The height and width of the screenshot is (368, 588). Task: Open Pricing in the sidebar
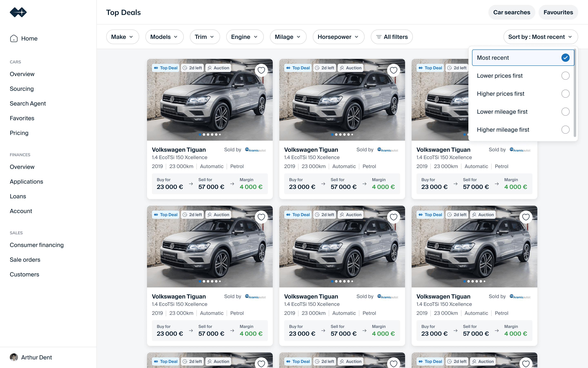point(19,133)
